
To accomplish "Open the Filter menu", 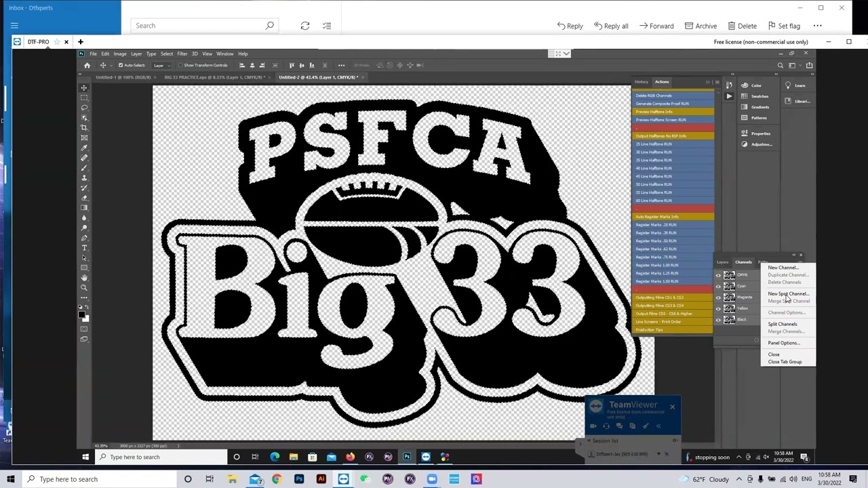I will (182, 54).
